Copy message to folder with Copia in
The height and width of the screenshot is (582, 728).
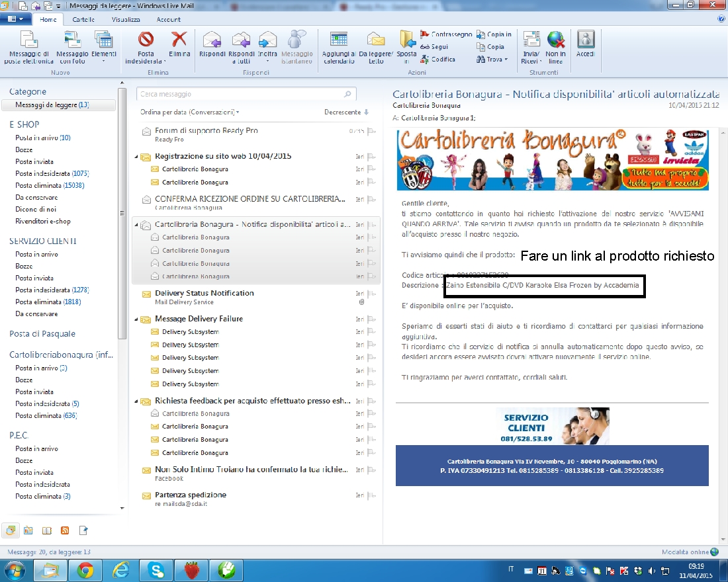(494, 34)
